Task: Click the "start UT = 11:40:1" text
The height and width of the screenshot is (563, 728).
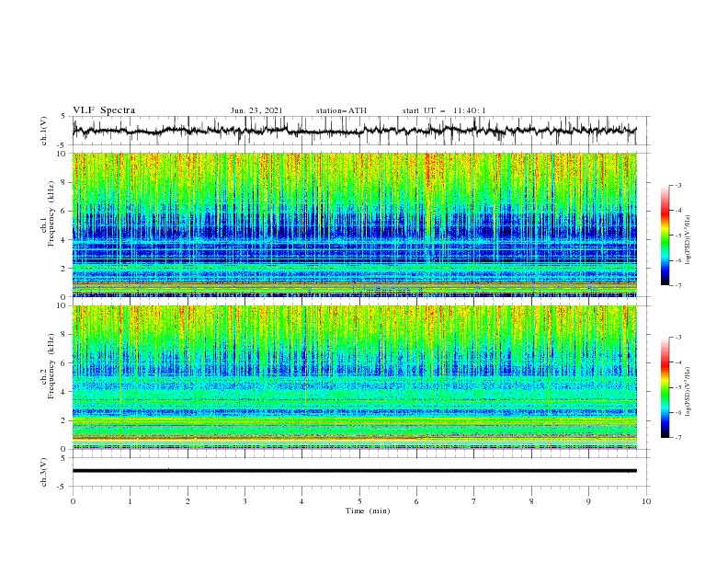Action: pyautogui.click(x=444, y=110)
